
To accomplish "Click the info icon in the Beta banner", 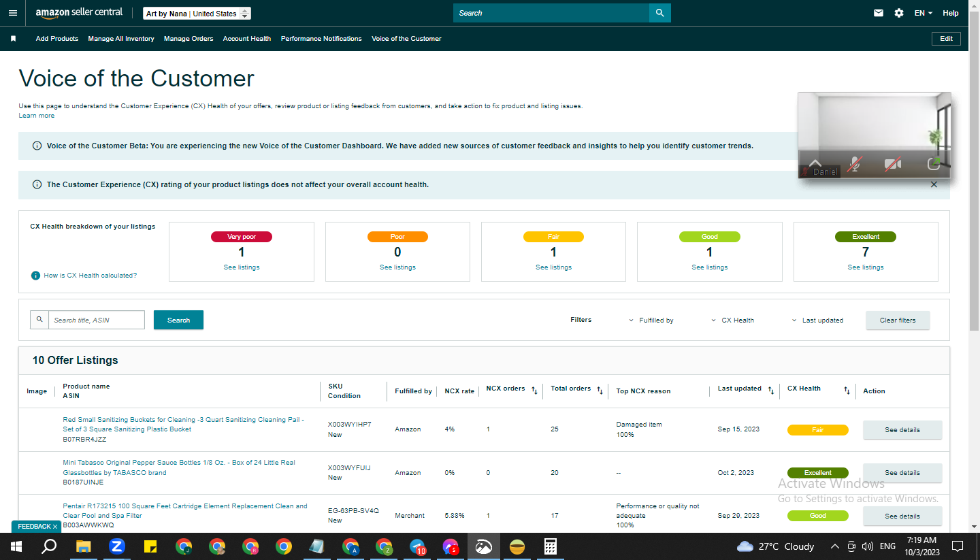I will pos(37,146).
